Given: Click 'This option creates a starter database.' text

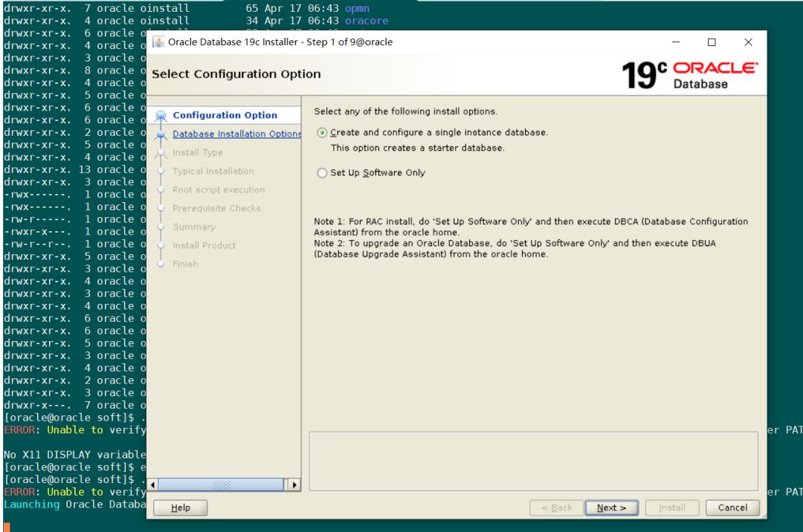Looking at the screenshot, I should pos(417,148).
